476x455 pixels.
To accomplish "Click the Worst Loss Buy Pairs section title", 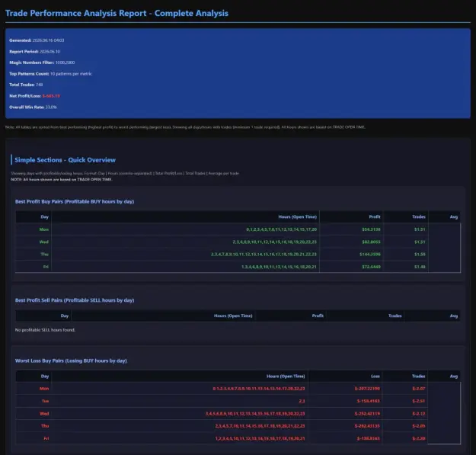I will pyautogui.click(x=71, y=360).
